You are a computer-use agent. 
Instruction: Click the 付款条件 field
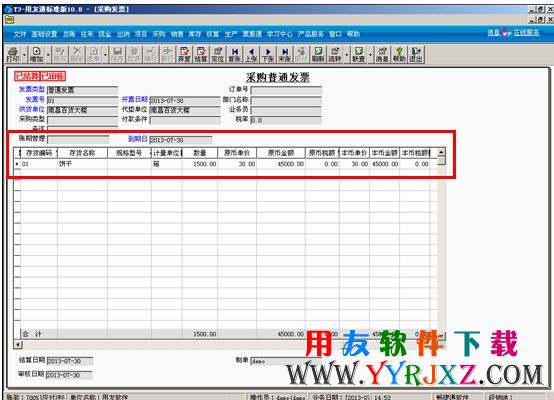pyautogui.click(x=185, y=120)
